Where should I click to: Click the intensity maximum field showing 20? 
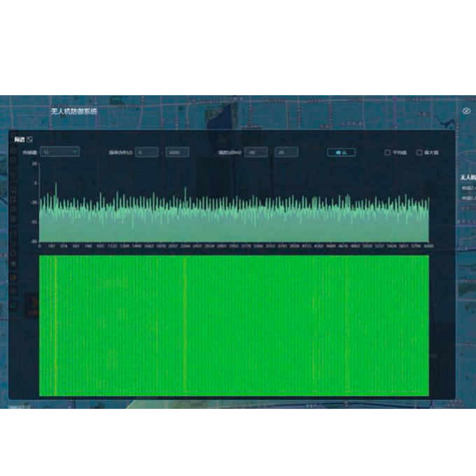(286, 152)
